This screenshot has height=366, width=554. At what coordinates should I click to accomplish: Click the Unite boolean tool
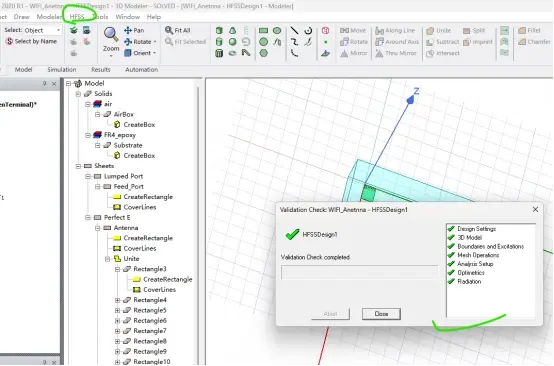(x=438, y=30)
